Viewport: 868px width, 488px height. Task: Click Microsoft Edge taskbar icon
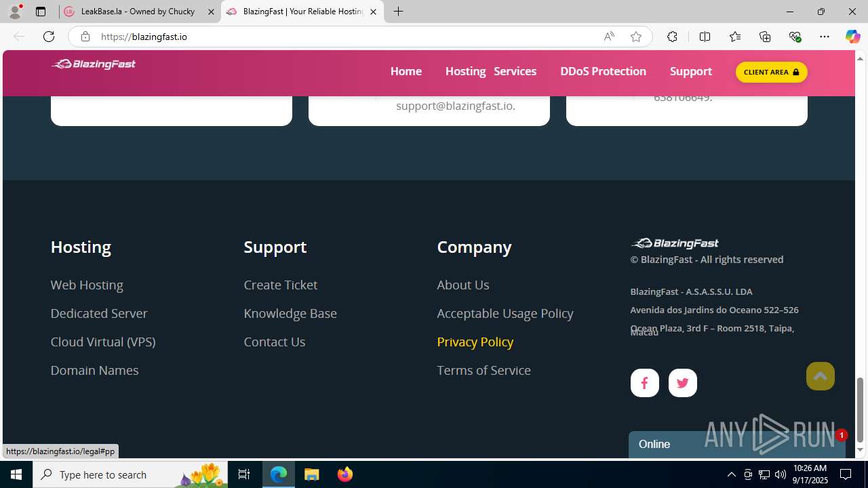(279, 474)
